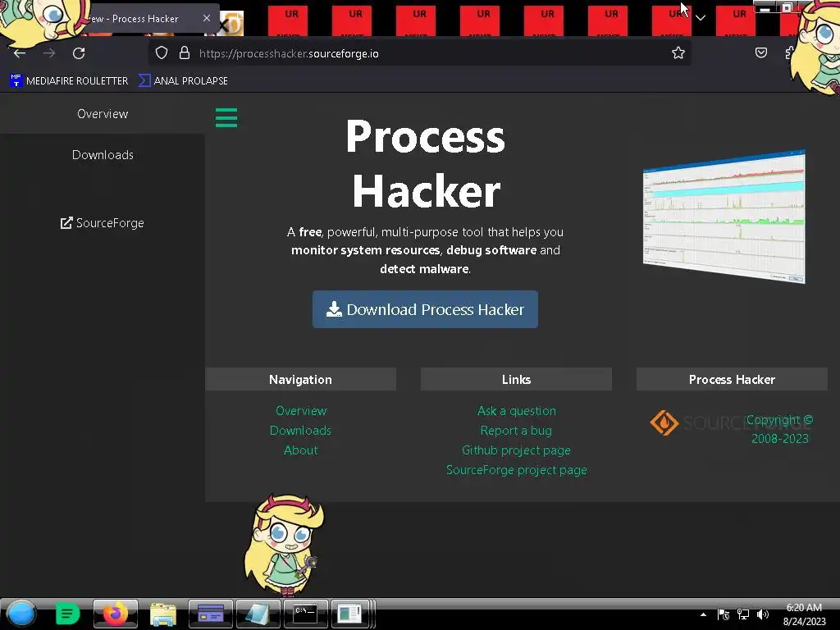Open network tray icon
The height and width of the screenshot is (630, 840).
743,614
